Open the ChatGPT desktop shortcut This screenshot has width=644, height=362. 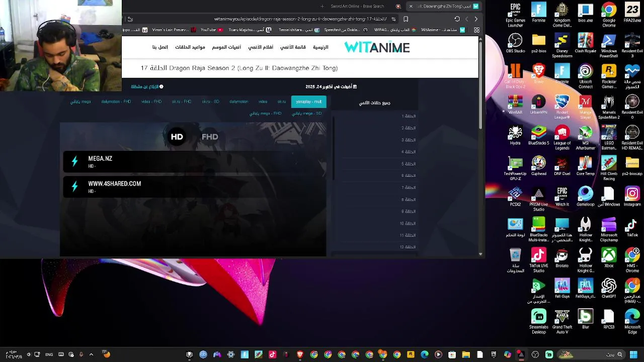pyautogui.click(x=609, y=289)
